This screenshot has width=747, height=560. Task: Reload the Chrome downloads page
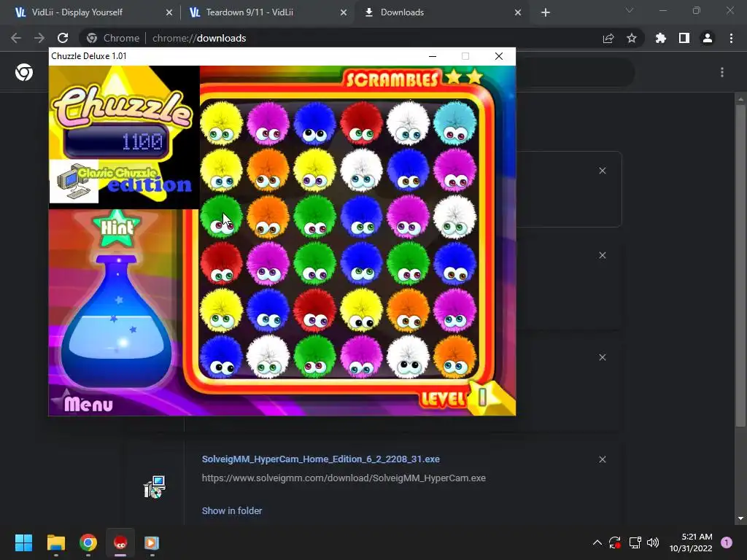point(63,38)
